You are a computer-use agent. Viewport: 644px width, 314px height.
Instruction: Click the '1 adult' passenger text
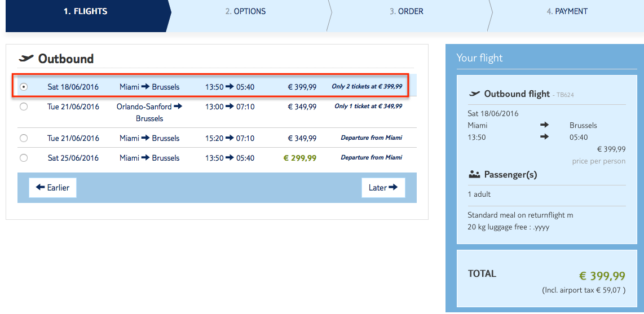[x=479, y=194]
